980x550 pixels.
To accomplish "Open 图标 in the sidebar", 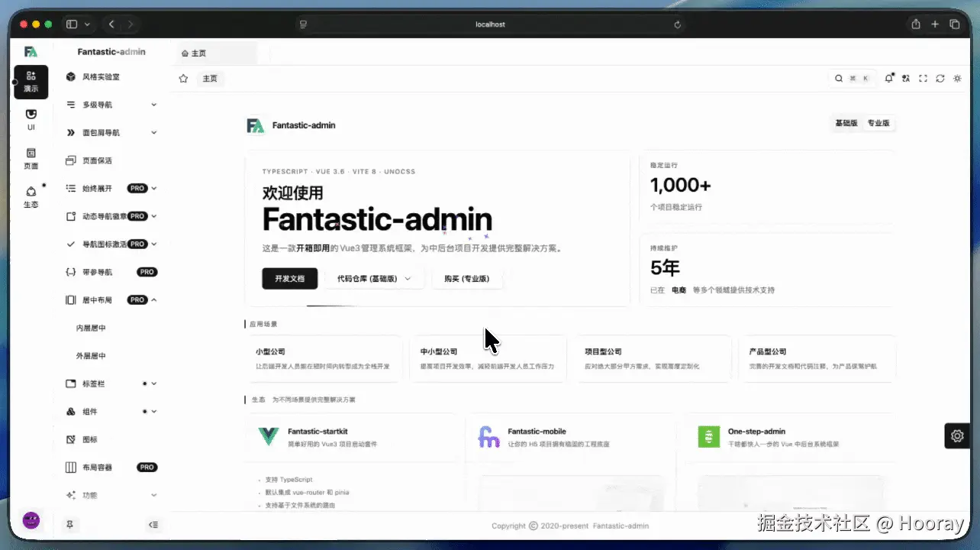I will pyautogui.click(x=111, y=439).
